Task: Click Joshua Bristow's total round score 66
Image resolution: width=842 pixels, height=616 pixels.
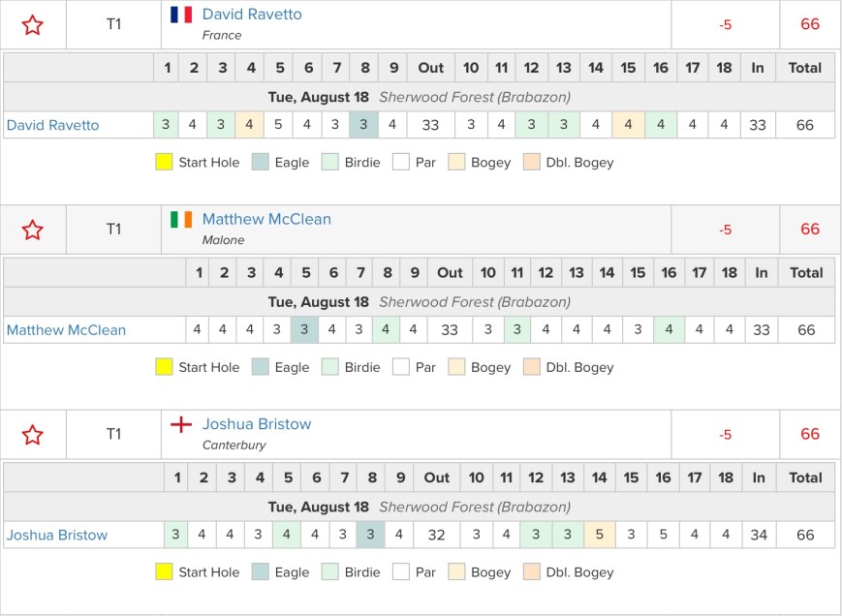Action: tap(805, 536)
